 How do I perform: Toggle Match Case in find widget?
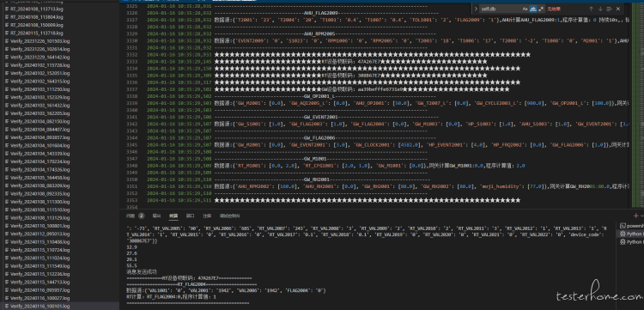pos(525,9)
